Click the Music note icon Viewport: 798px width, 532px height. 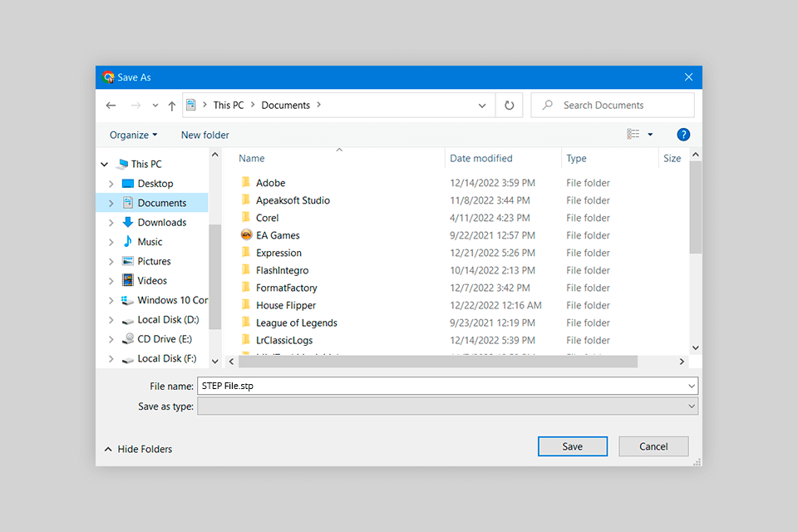click(128, 241)
